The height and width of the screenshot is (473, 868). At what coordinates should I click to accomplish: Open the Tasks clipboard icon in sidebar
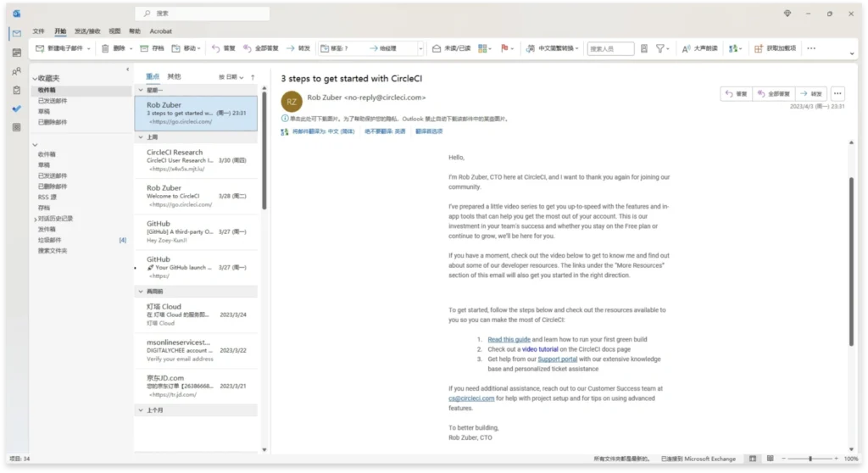17,90
